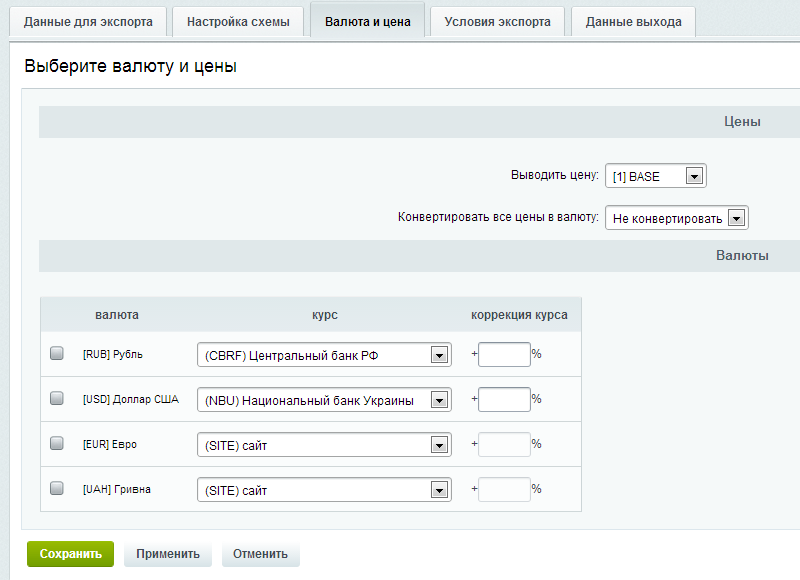
Task: Click the green Сохранить button
Action: pos(69,553)
